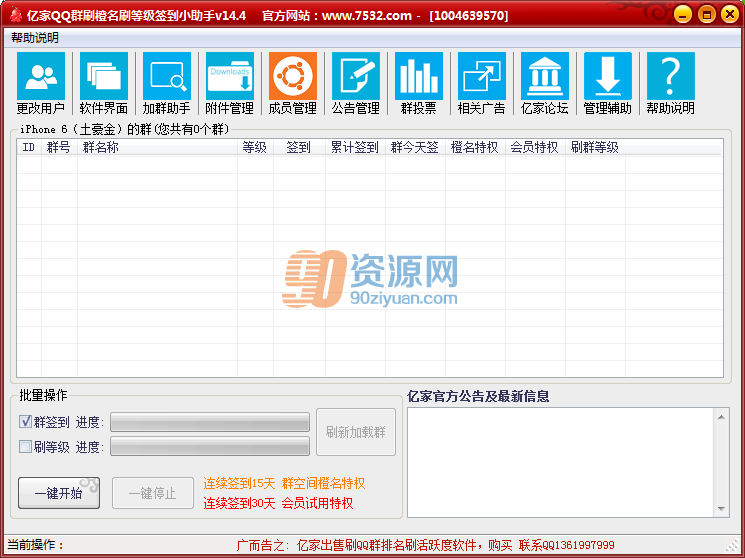Screen dimensions: 745x558
Task: Sort by the 橙名特权 column header
Action: [x=475, y=147]
